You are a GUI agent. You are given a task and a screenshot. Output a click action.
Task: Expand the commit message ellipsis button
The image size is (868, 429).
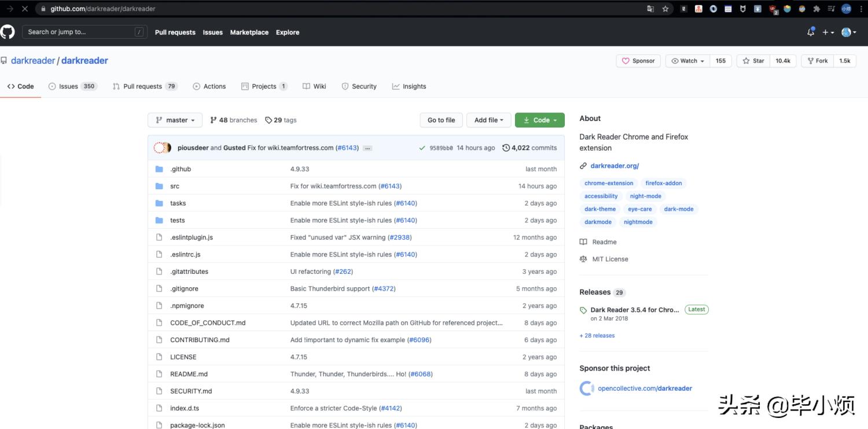pos(367,148)
